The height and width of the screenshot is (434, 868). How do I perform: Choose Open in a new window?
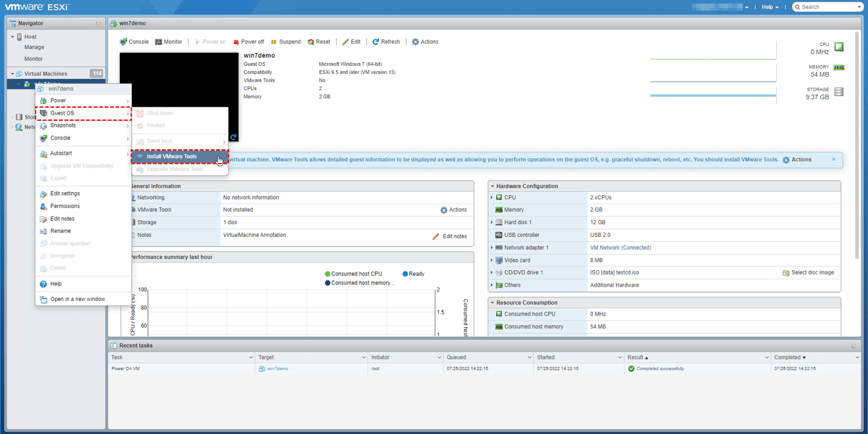[83, 299]
